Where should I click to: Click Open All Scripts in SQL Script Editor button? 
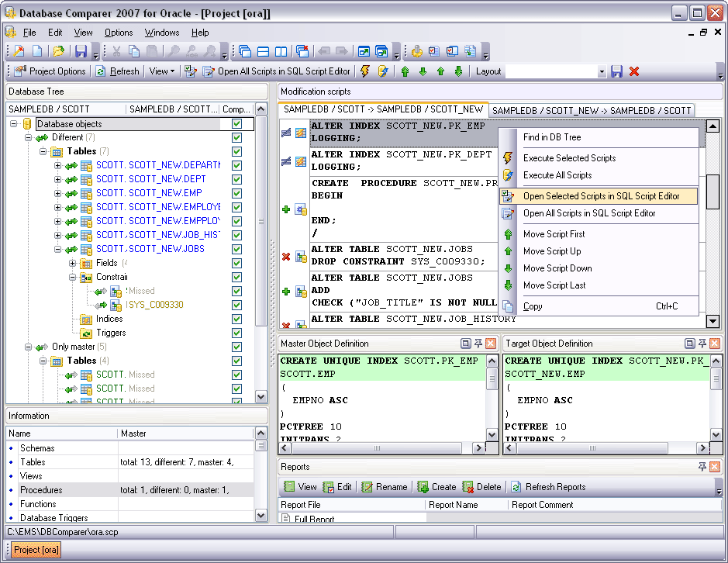277,71
